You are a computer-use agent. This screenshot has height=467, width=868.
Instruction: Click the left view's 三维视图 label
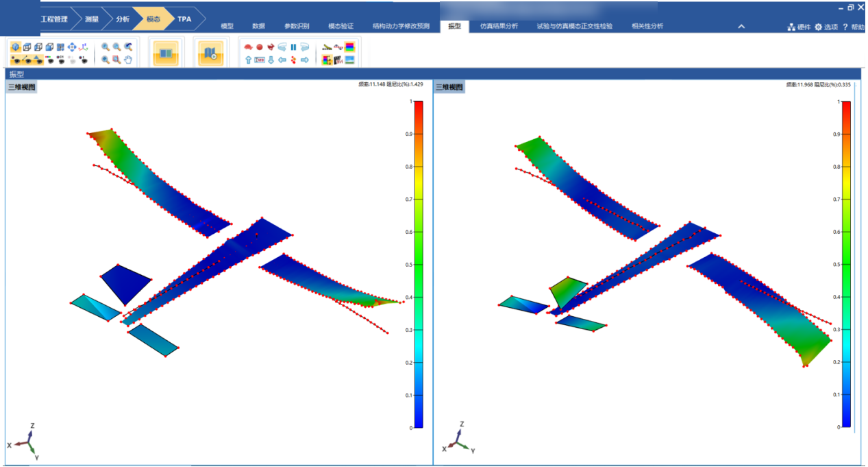pos(21,87)
